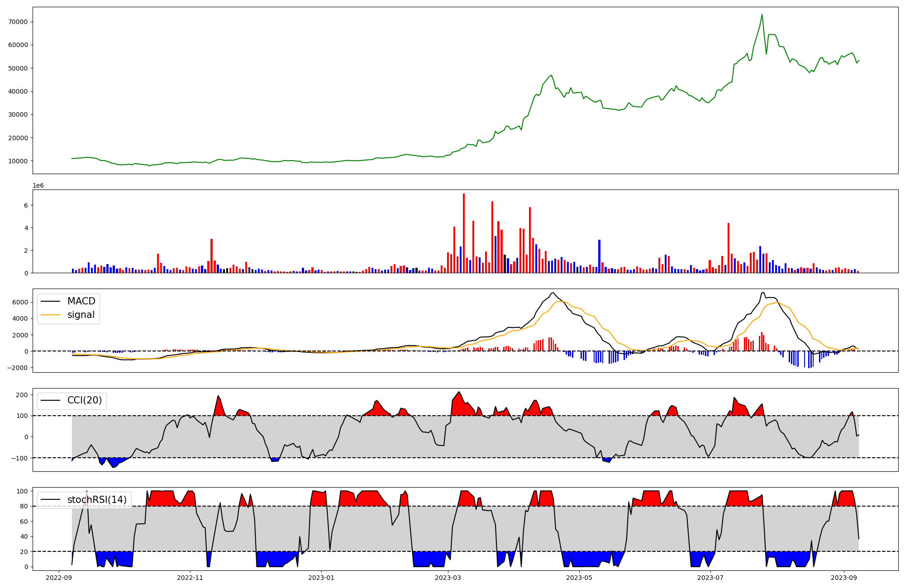Click the 1e6 volume scale label

tap(38, 185)
